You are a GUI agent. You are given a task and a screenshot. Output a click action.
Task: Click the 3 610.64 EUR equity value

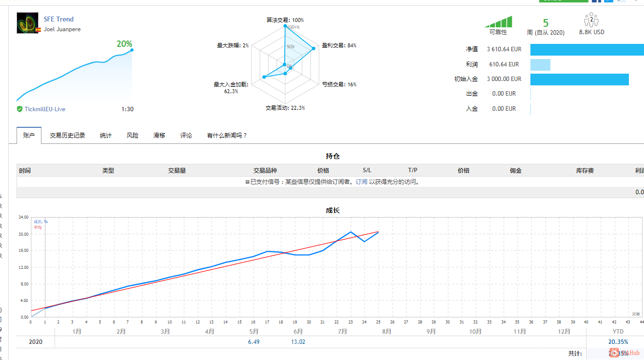504,49
